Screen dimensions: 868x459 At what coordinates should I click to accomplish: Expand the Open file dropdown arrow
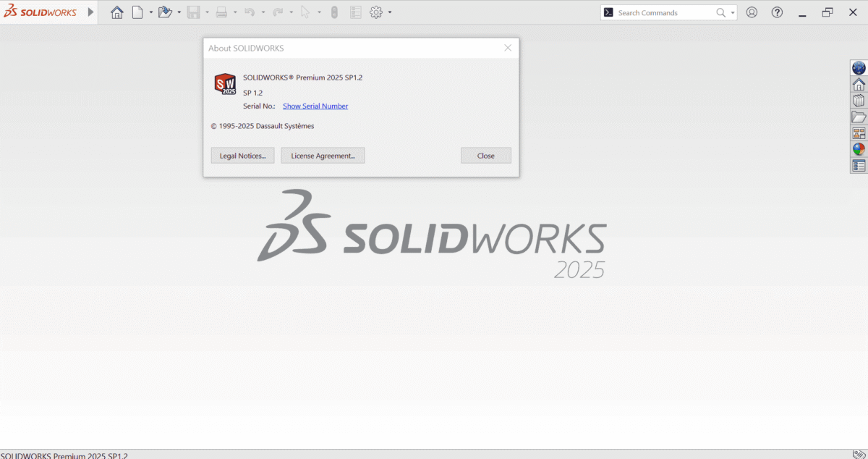tap(179, 12)
